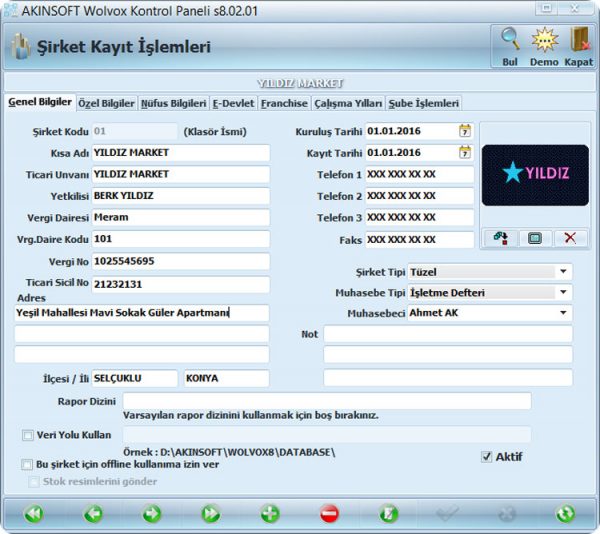Edit record with green pencil icon
The height and width of the screenshot is (534, 600).
[x=388, y=513]
